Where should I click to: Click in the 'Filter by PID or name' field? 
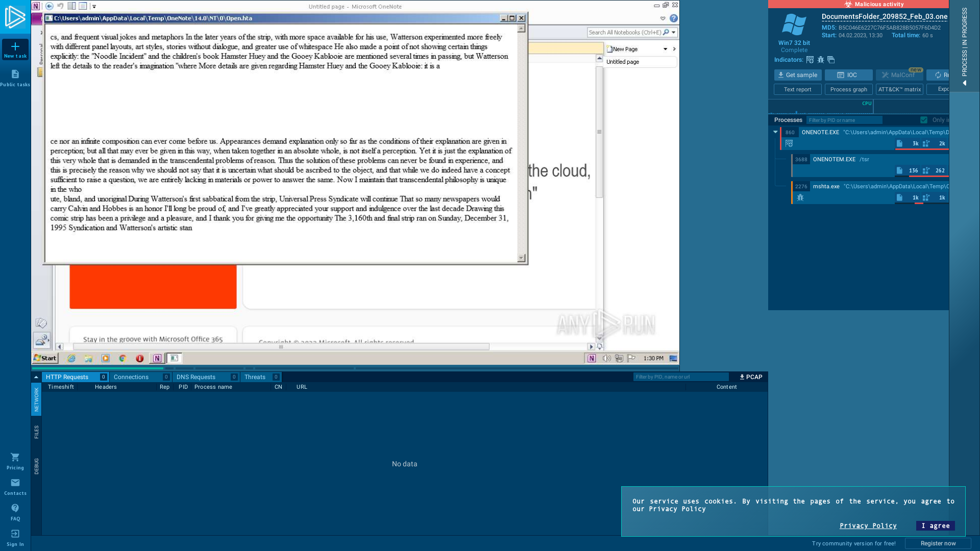point(844,120)
